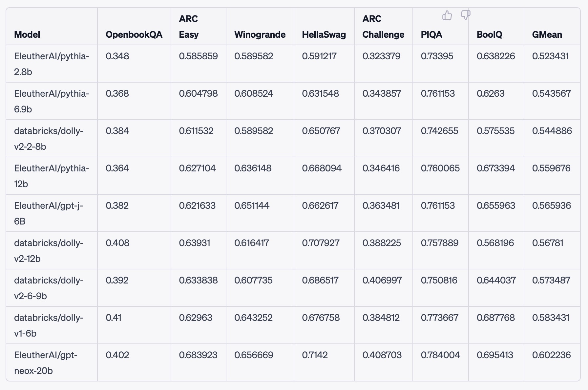Click the thumbs up icon
The width and height of the screenshot is (588, 390).
point(447,15)
